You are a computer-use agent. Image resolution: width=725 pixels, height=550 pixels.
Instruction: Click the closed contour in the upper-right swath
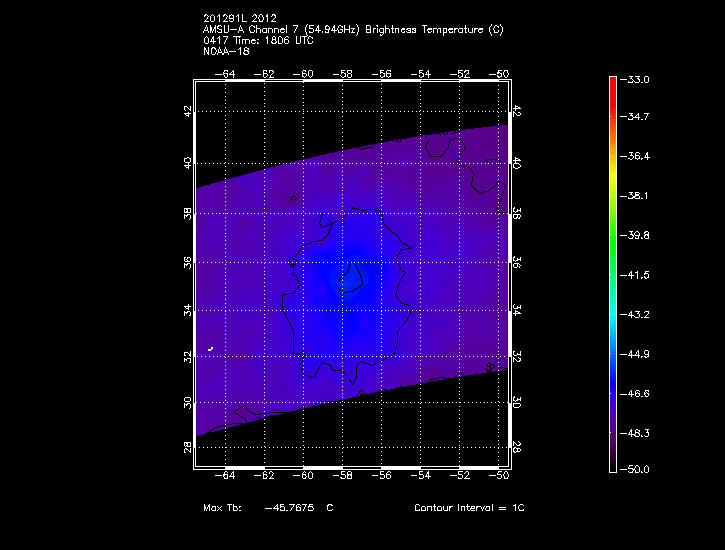(446, 146)
